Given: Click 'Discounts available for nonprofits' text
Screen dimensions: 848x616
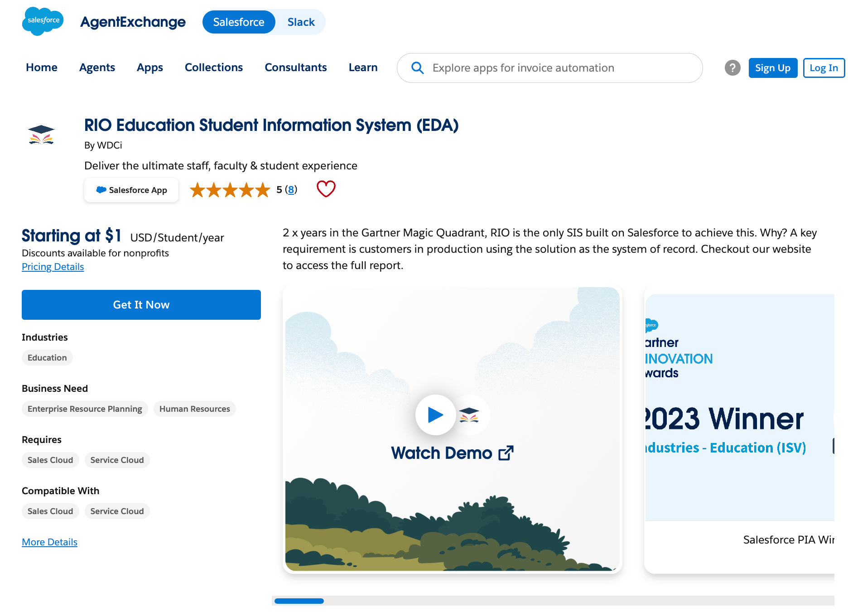Looking at the screenshot, I should (95, 253).
